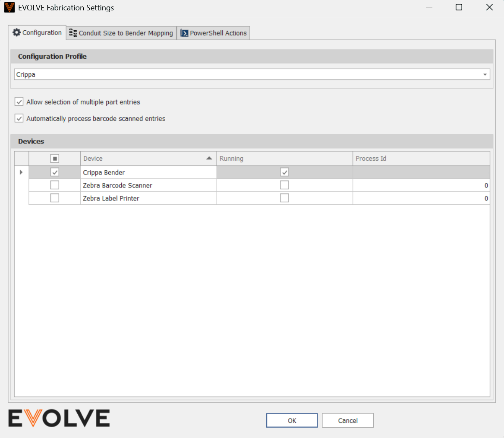Viewport: 504px width, 438px height.
Task: Toggle Running checkbox for Zebra Barcode Scanner
Action: click(284, 185)
